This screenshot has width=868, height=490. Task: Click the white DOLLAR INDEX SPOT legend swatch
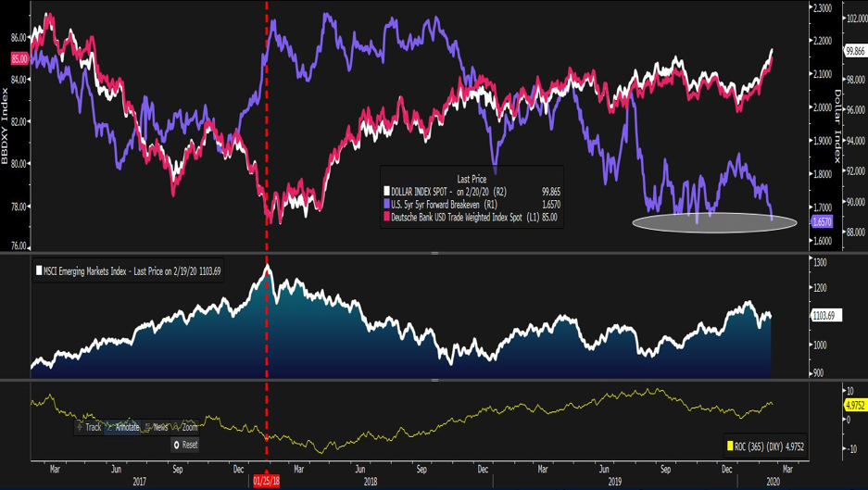[x=386, y=192]
